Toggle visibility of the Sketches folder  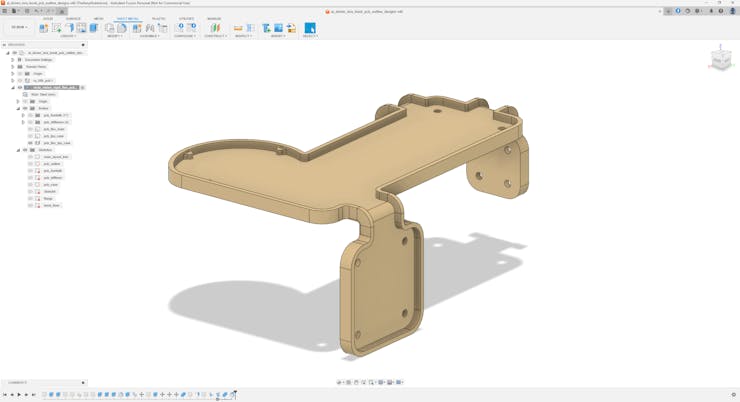point(25,150)
